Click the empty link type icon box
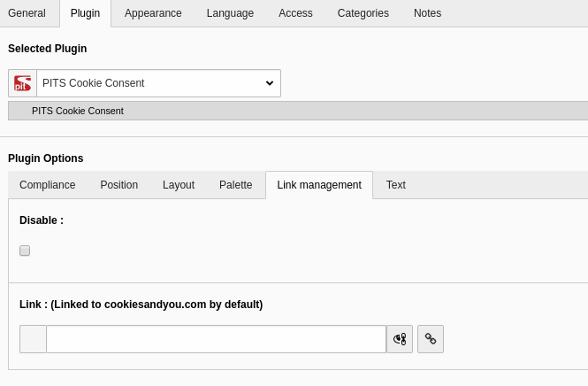The image size is (588, 386). (33, 339)
